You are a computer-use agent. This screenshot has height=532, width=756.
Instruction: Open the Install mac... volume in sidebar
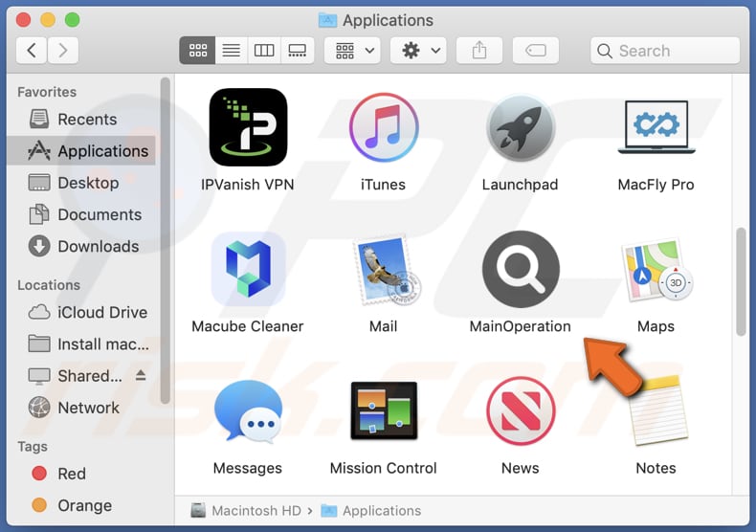click(x=81, y=344)
